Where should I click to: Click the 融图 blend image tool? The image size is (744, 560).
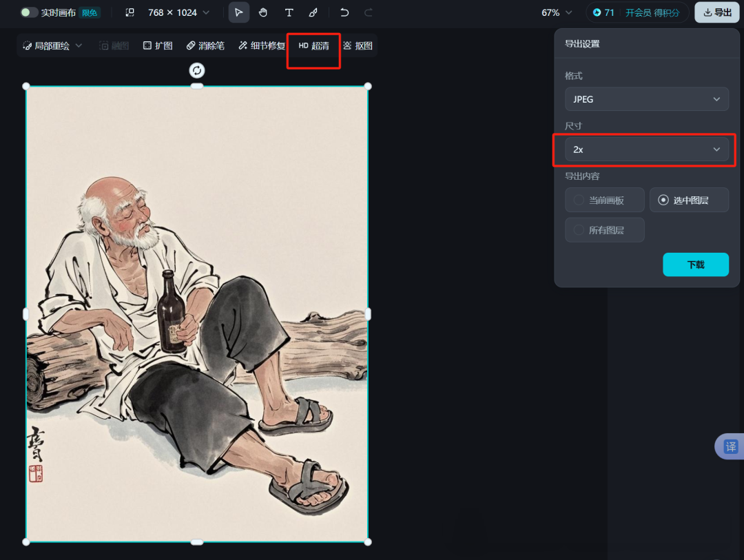coord(114,45)
